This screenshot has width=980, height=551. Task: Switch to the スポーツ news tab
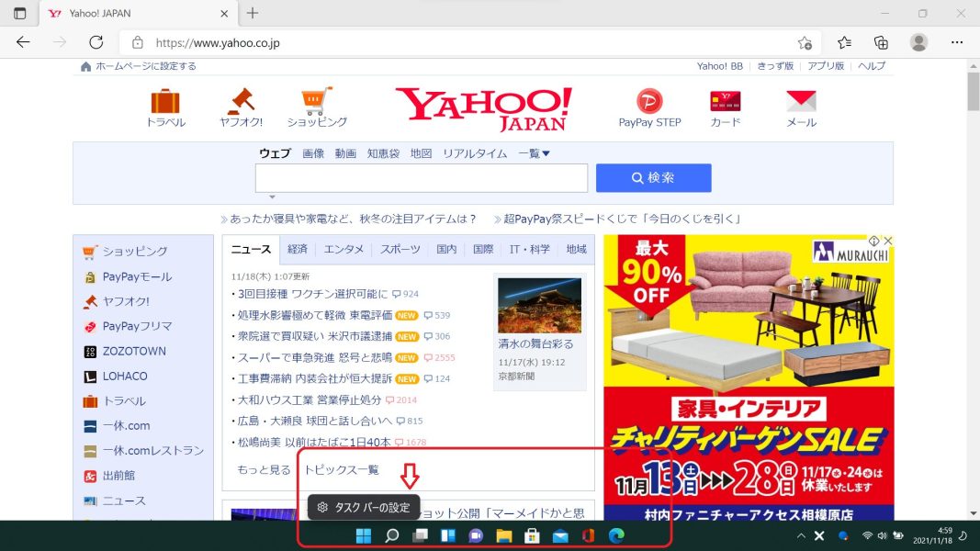(400, 249)
